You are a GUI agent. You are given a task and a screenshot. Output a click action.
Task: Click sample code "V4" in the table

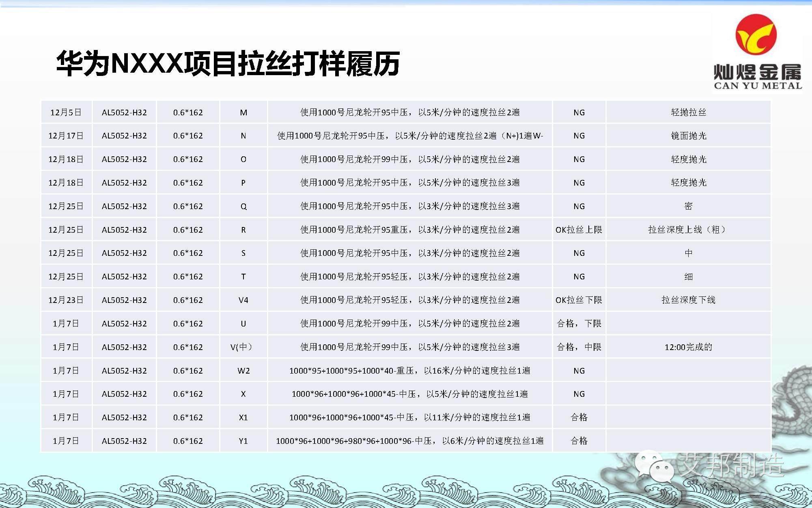tap(243, 300)
